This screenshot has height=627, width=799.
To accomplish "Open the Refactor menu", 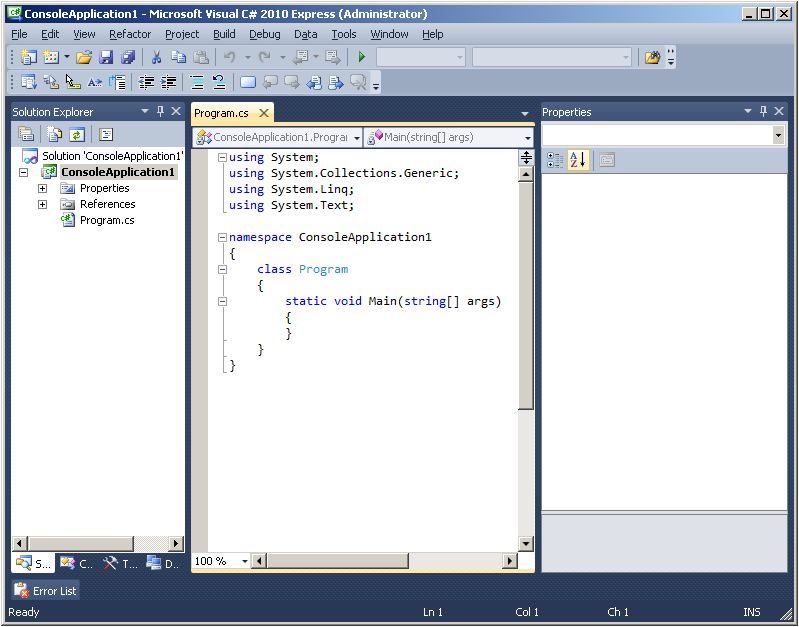I will point(130,34).
